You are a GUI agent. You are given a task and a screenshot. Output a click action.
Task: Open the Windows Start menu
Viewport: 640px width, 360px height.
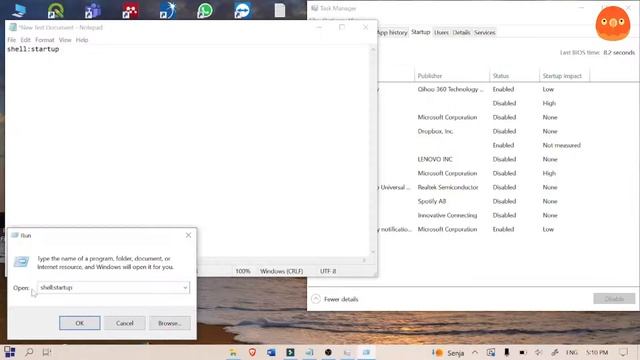9,352
